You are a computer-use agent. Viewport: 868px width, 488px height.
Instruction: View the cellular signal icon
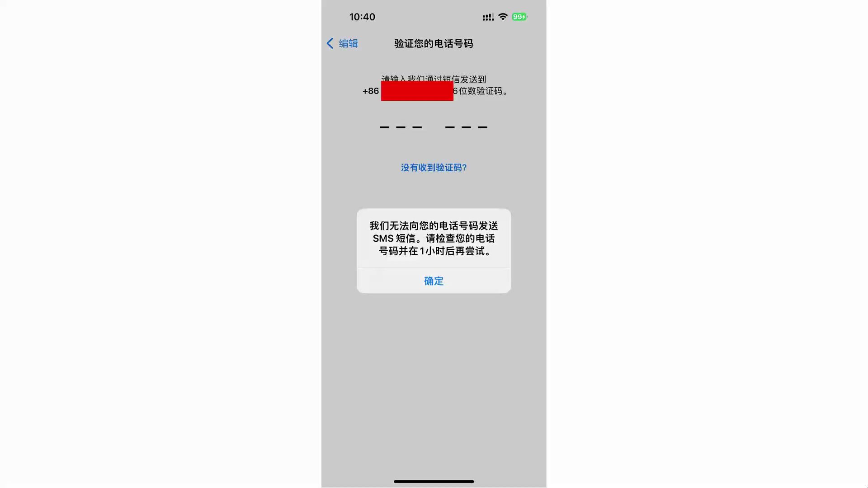(x=488, y=17)
